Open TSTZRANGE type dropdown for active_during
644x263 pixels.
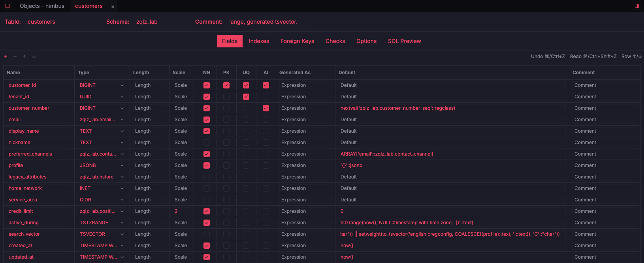(x=102, y=223)
